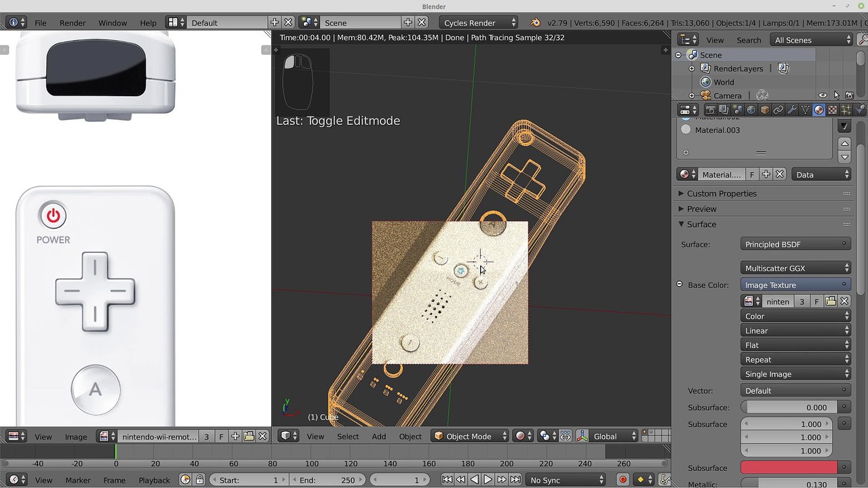Image resolution: width=868 pixels, height=488 pixels.
Task: Open the Render properties tab (camera icon)
Action: pyautogui.click(x=710, y=110)
